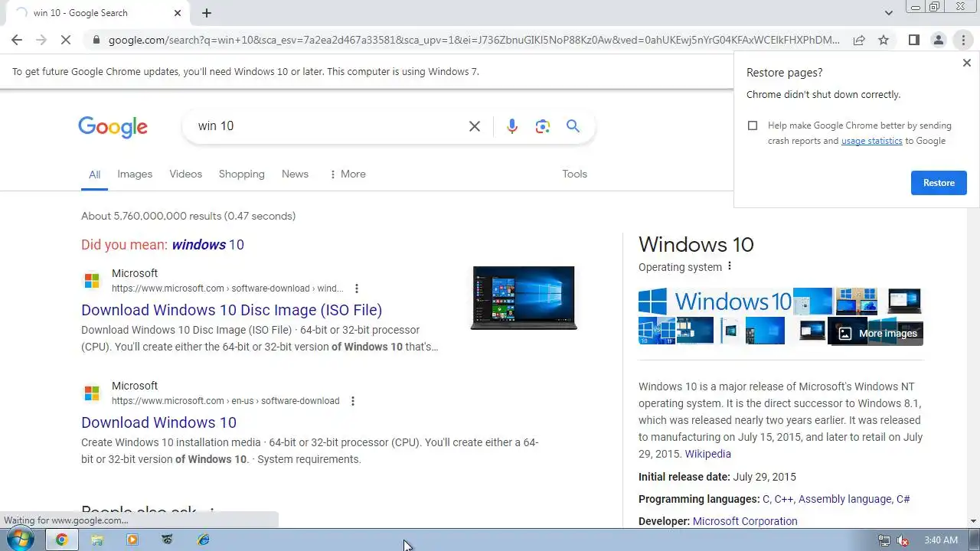Click the browser back arrow
The width and height of the screenshot is (980, 551).
pyautogui.click(x=17, y=40)
